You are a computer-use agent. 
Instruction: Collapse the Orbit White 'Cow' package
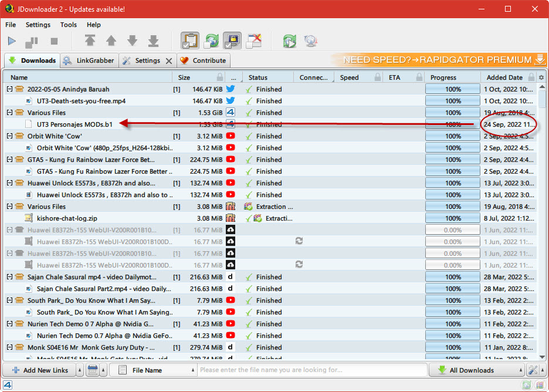(x=9, y=136)
